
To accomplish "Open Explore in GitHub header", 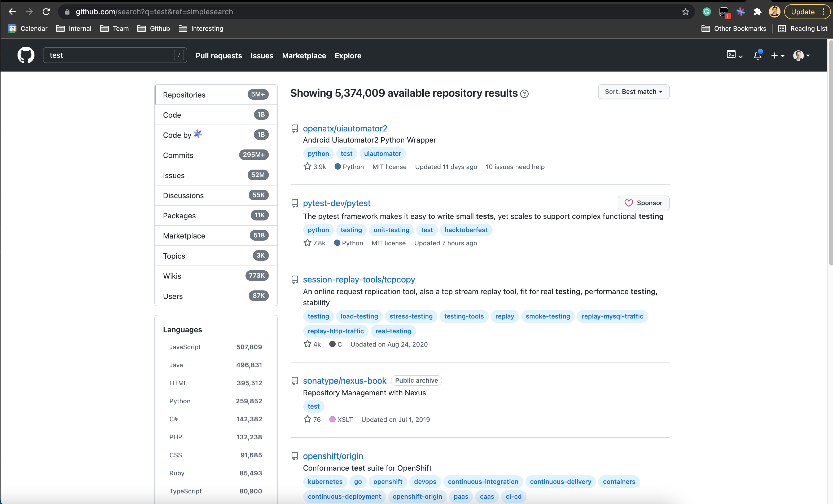I will pos(348,56).
